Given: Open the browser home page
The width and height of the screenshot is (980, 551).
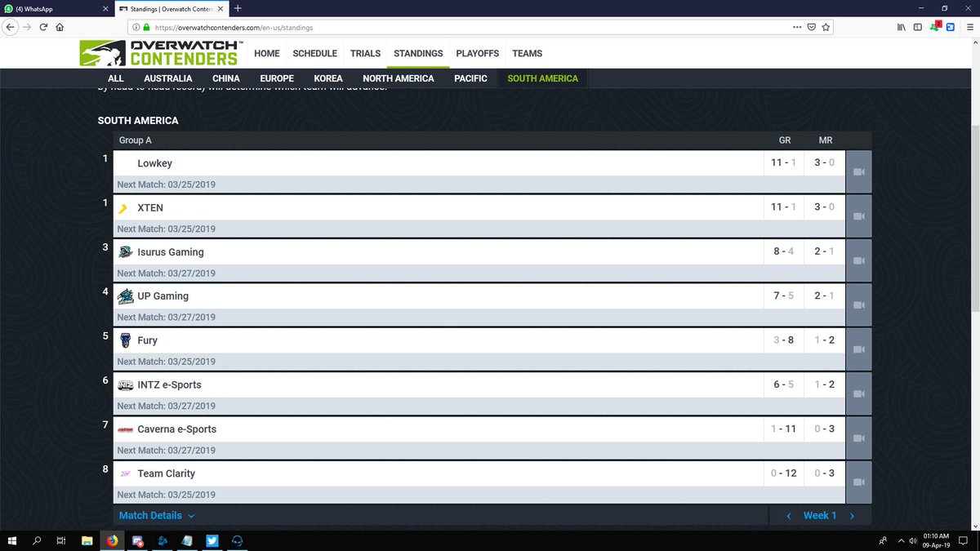Looking at the screenshot, I should (60, 27).
